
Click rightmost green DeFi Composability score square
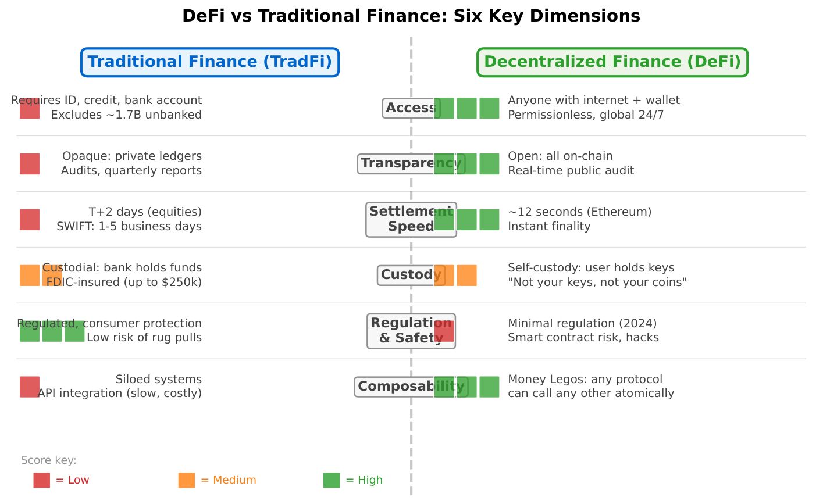489,387
